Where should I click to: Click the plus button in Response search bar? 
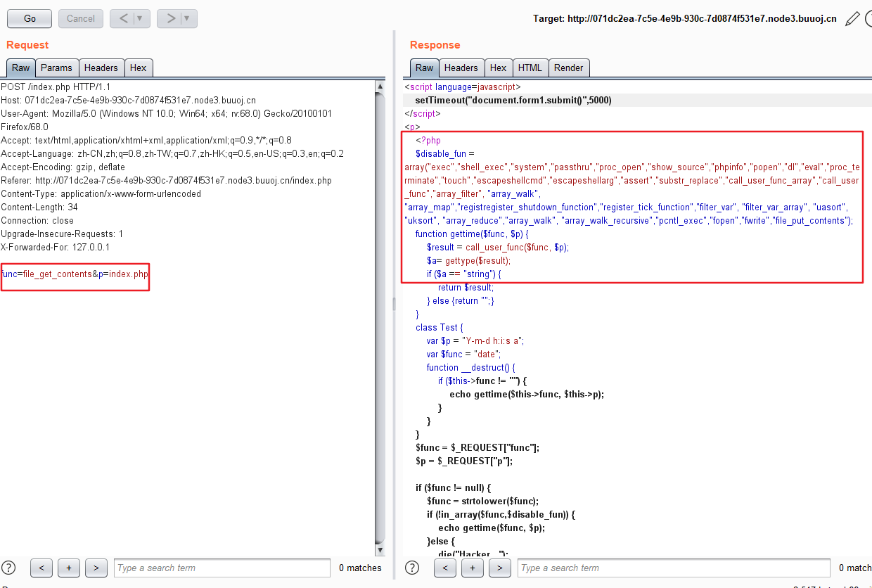(472, 568)
